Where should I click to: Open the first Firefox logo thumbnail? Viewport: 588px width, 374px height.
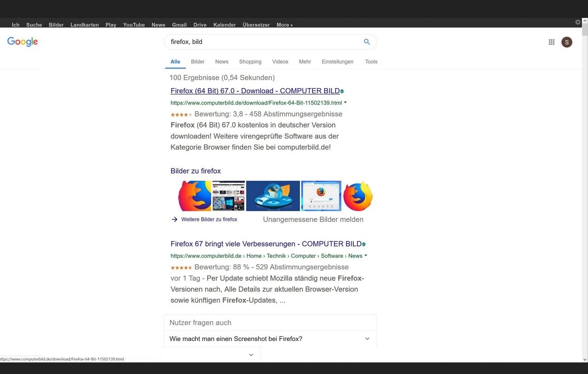pyautogui.click(x=194, y=196)
